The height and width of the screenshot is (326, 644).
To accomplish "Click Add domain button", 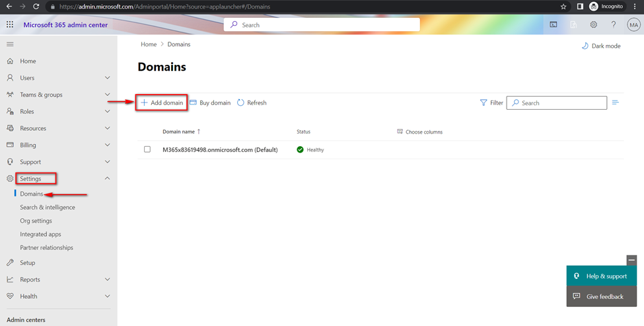I will pos(162,102).
